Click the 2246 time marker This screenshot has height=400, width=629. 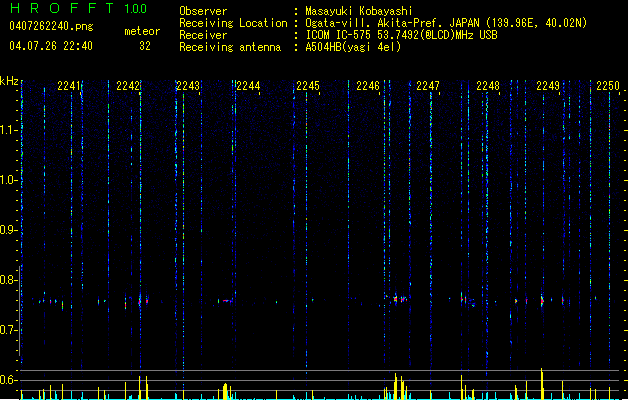point(368,86)
